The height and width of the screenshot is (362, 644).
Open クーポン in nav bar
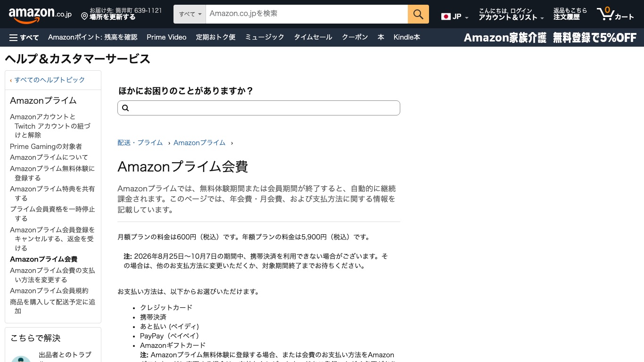[355, 37]
